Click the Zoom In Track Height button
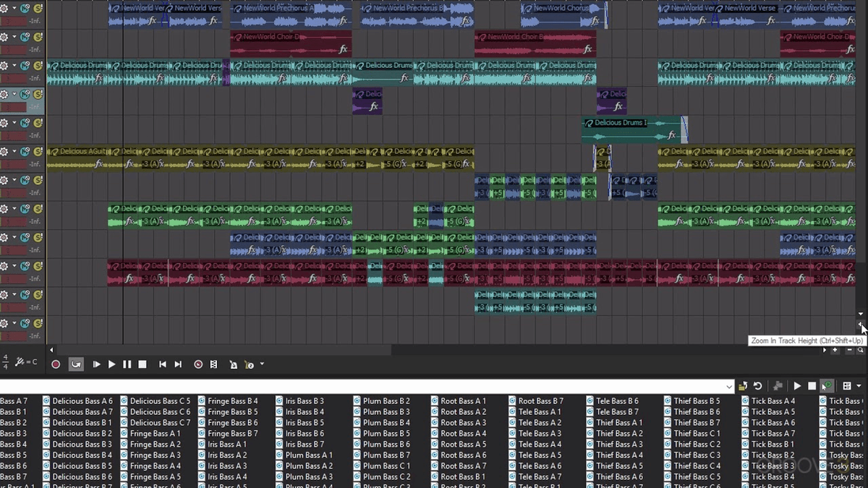Screen dimensions: 868x488 pyautogui.click(x=861, y=324)
